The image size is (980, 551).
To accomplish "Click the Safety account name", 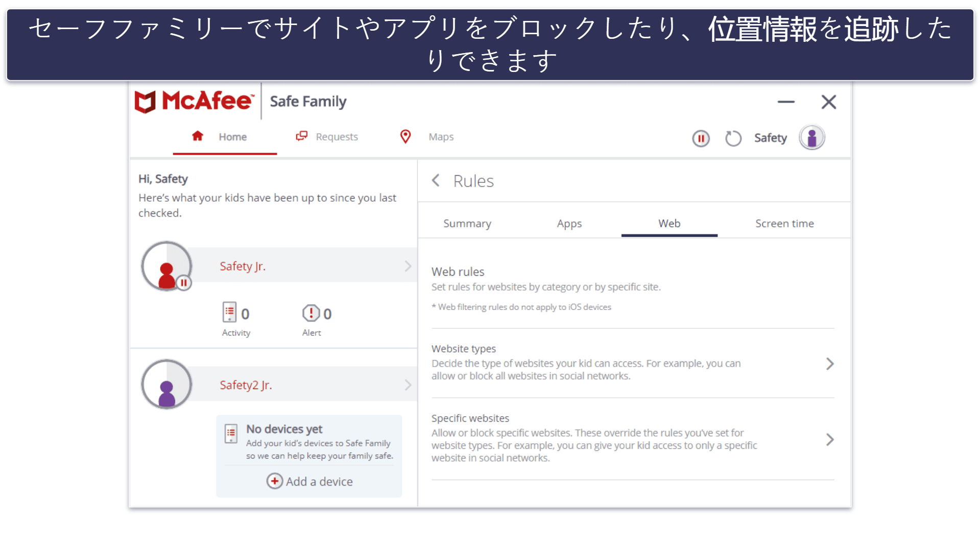I will pyautogui.click(x=770, y=138).
